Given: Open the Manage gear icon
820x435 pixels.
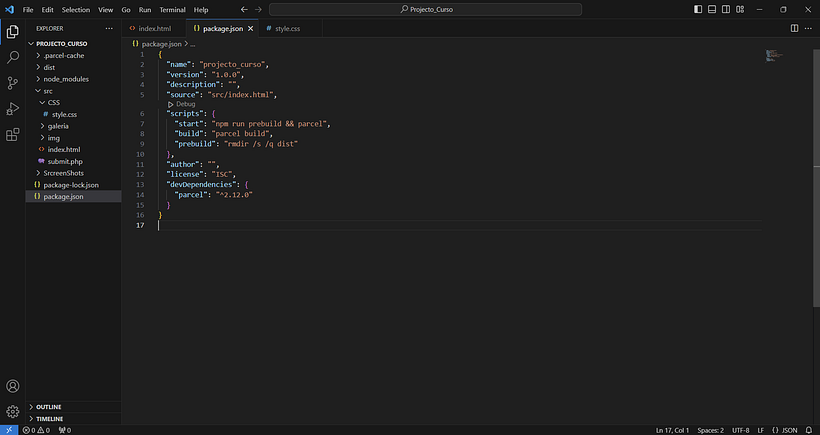Looking at the screenshot, I should [x=13, y=412].
